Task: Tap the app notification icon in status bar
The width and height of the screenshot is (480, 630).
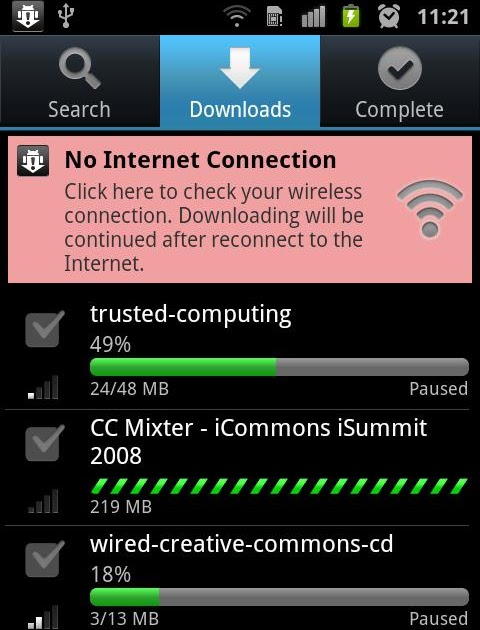Action: coord(27,16)
